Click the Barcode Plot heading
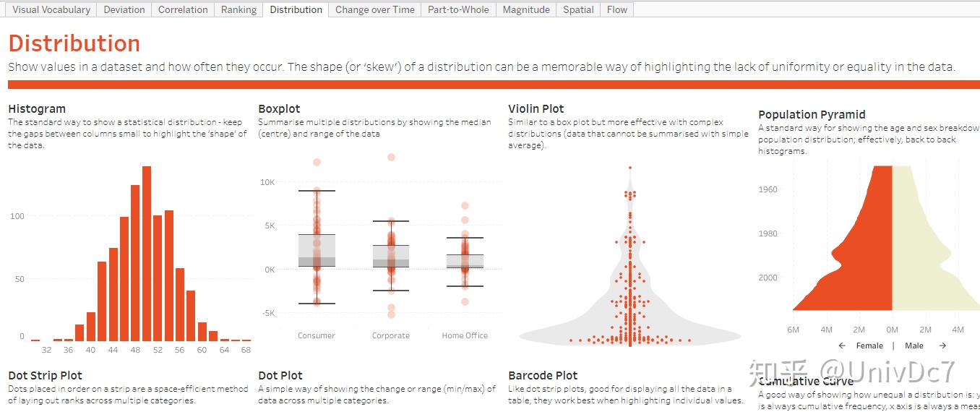This screenshot has height=412, width=980. coord(543,375)
